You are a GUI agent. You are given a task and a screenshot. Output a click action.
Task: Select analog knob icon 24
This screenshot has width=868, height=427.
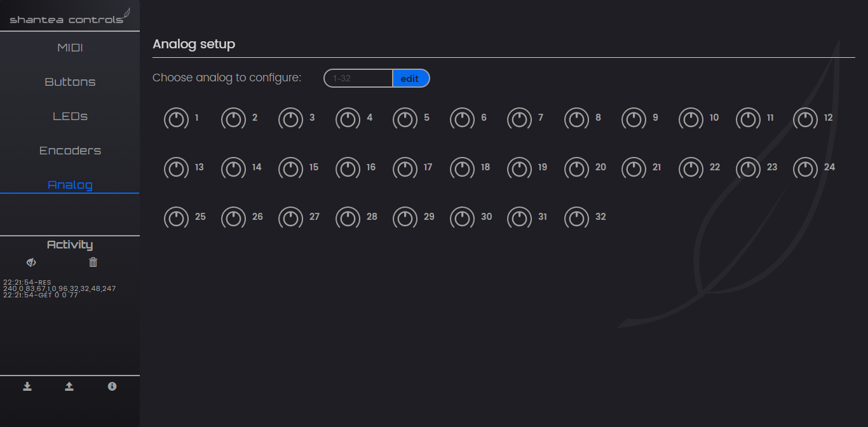(806, 168)
